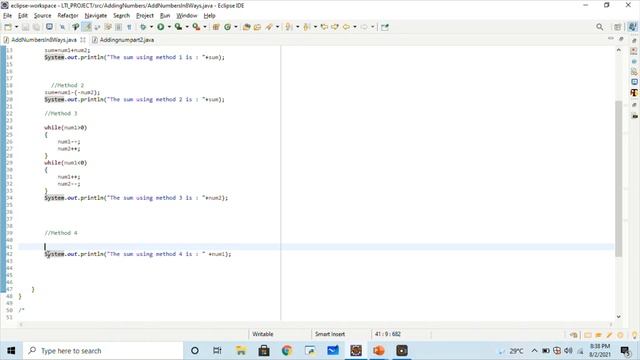Click Next Annotation toolbar icon
The height and width of the screenshot is (360, 640).
point(289,27)
